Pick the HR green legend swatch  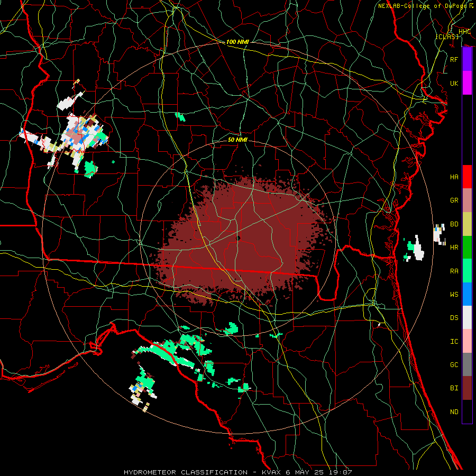click(467, 248)
